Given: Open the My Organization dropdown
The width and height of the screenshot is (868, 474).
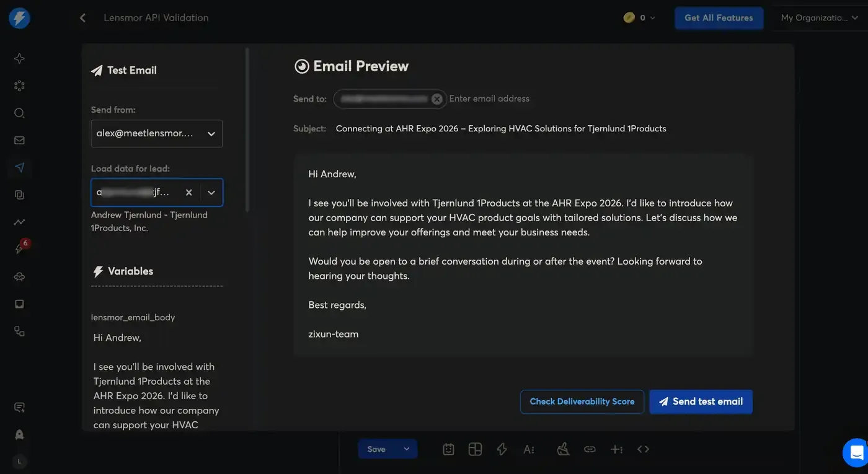Looking at the screenshot, I should tap(819, 18).
